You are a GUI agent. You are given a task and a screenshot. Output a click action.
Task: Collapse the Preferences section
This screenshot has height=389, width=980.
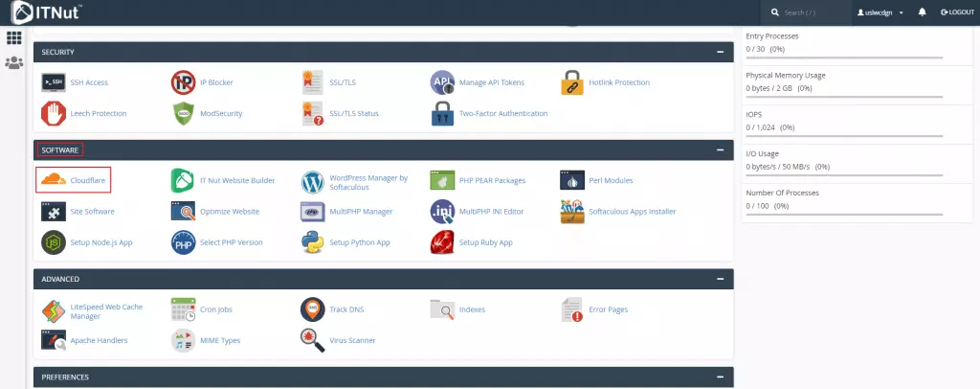pos(720,378)
